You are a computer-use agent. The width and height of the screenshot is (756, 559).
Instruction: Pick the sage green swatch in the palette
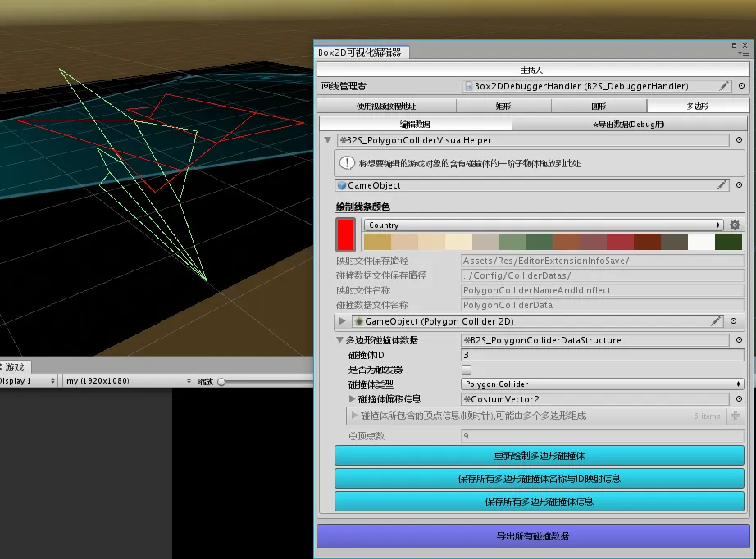pyautogui.click(x=512, y=242)
